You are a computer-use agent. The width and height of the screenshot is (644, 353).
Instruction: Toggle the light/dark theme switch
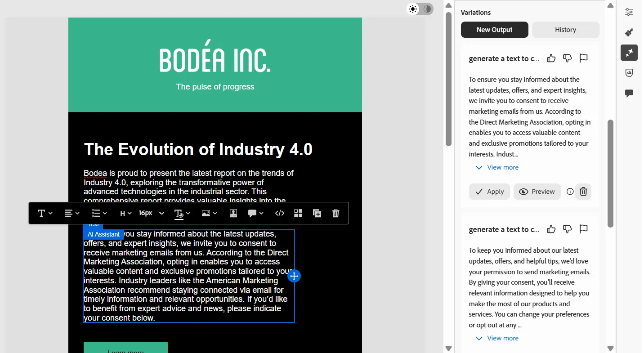(420, 9)
